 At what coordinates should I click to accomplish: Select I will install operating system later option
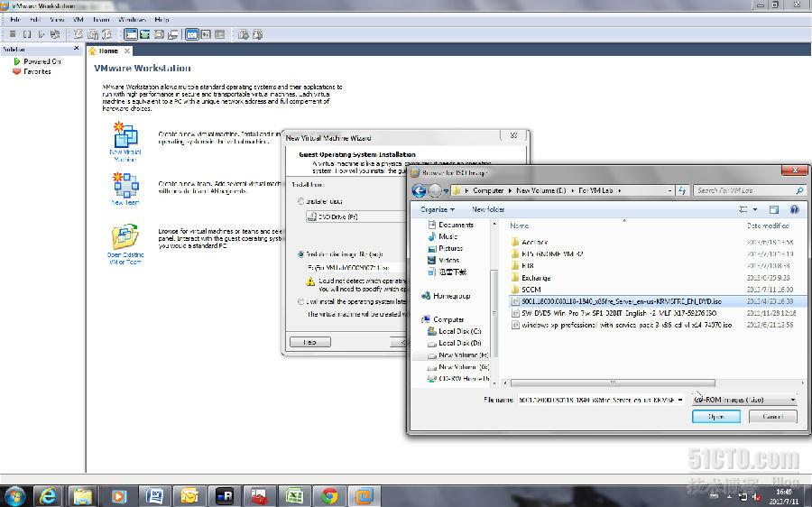click(300, 301)
